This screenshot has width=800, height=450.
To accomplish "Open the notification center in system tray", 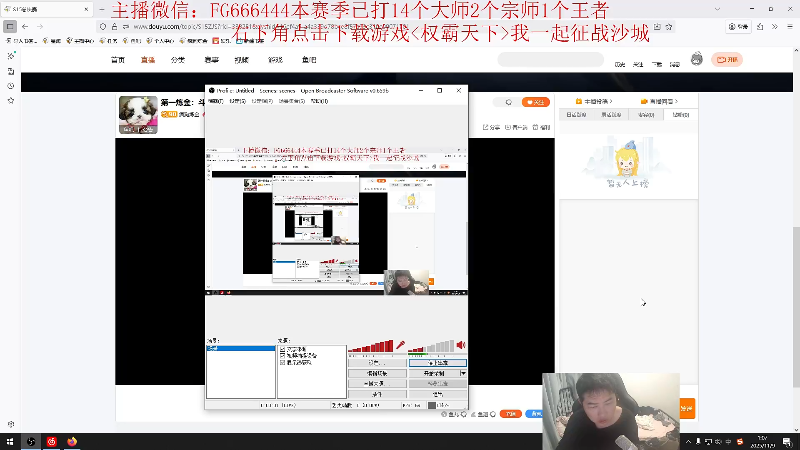I will [x=787, y=441].
